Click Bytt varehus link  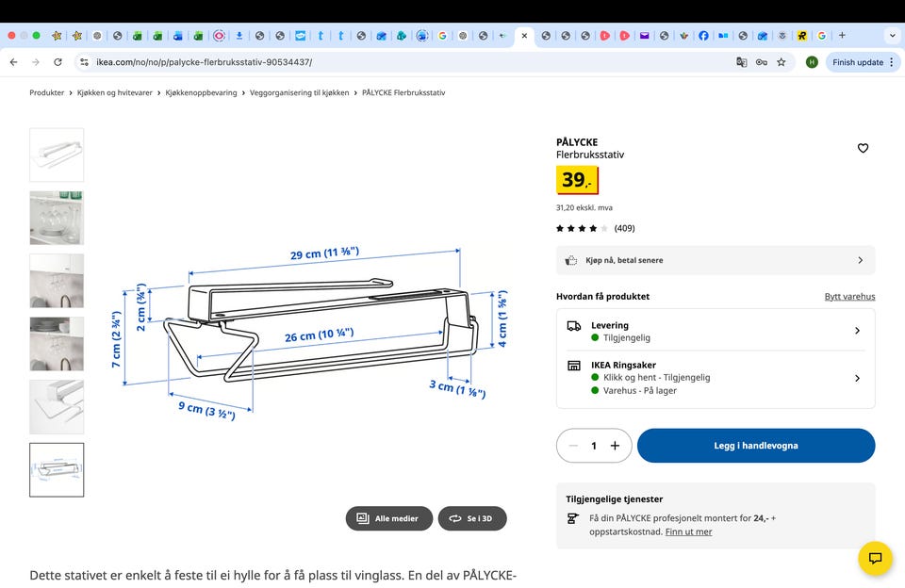(849, 296)
